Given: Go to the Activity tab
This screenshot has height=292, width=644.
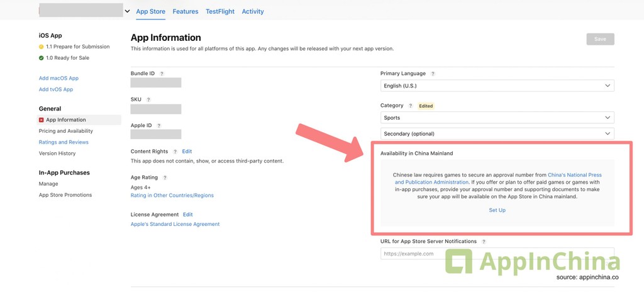Looking at the screenshot, I should [x=253, y=11].
